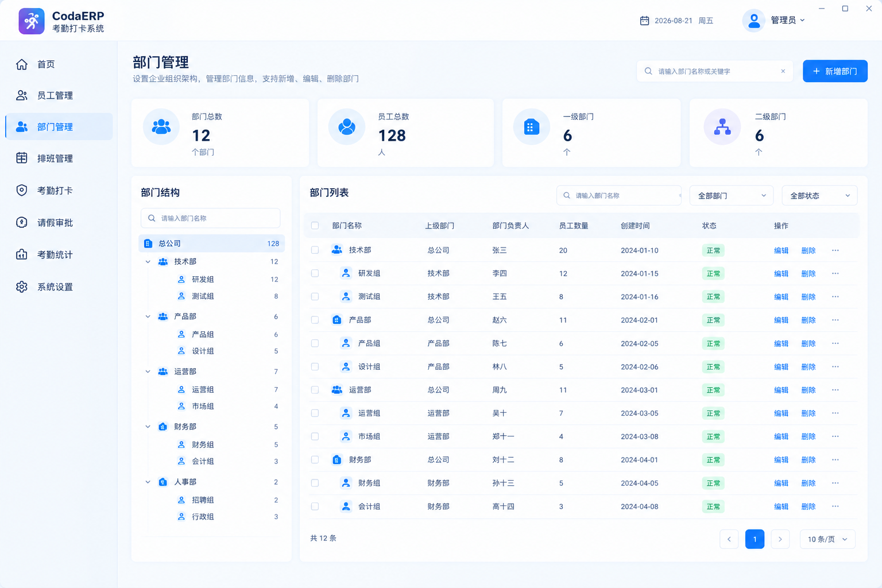The width and height of the screenshot is (882, 588).
Task: Click the 部门结构 tree search field
Action: (x=210, y=218)
